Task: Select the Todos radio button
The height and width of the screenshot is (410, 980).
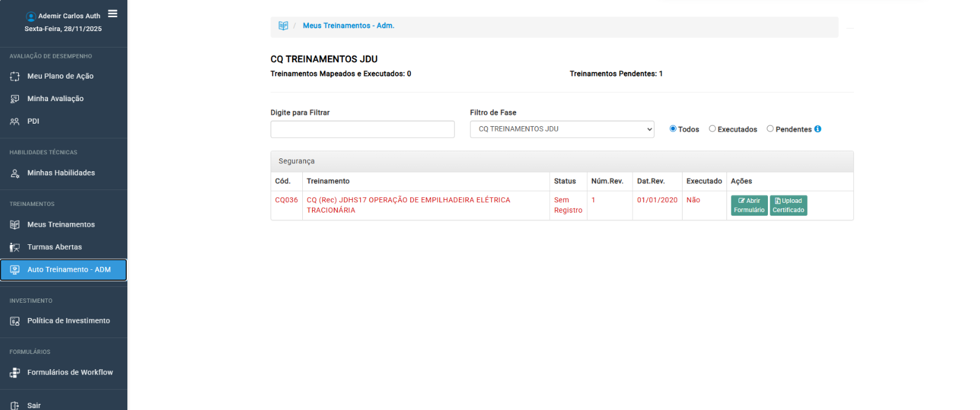Action: [673, 129]
